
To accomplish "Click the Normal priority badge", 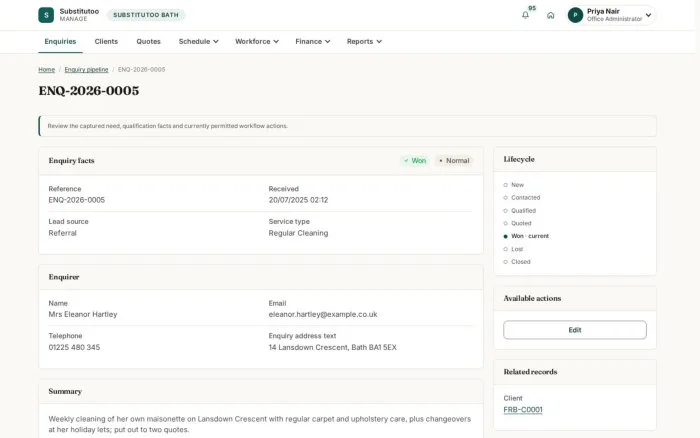I will click(x=454, y=161).
